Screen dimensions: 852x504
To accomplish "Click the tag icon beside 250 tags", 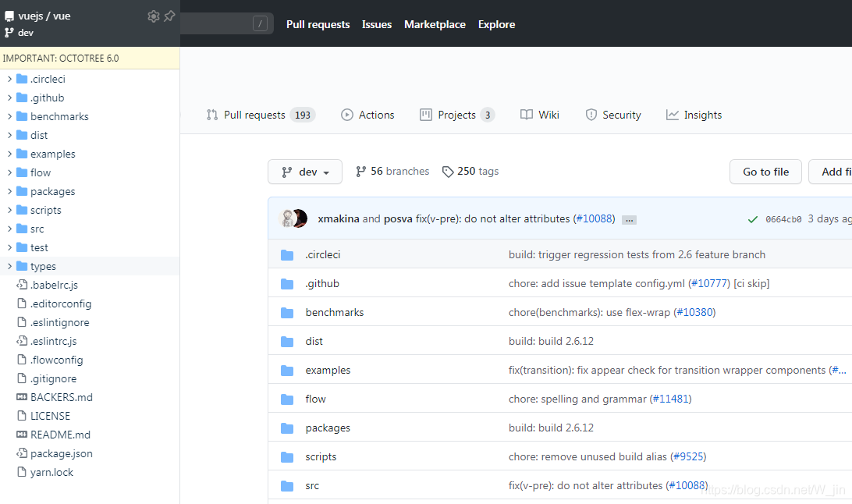I will click(448, 172).
